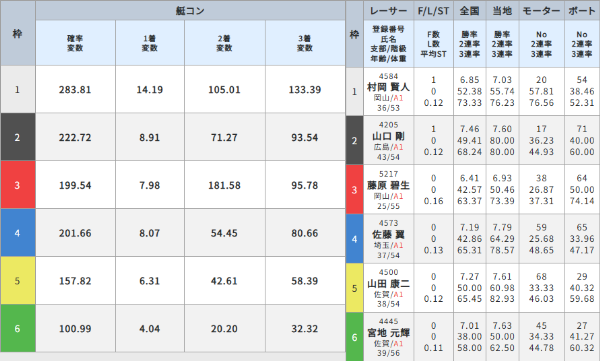Click blue lane 4 cell in 艇コン table

point(18,233)
